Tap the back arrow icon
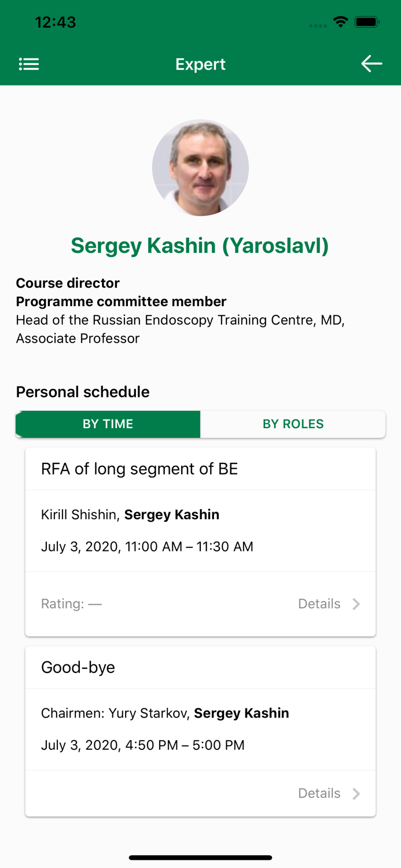 click(371, 64)
